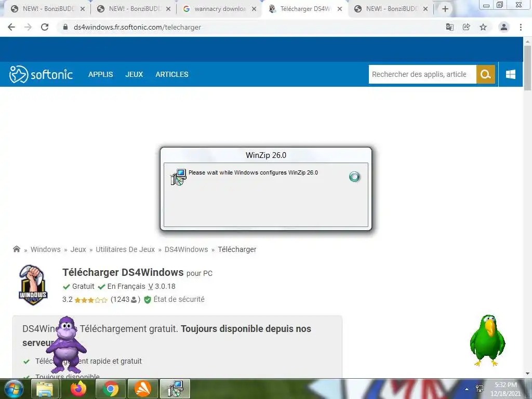Open the Chrome profile avatar

pyautogui.click(x=504, y=27)
